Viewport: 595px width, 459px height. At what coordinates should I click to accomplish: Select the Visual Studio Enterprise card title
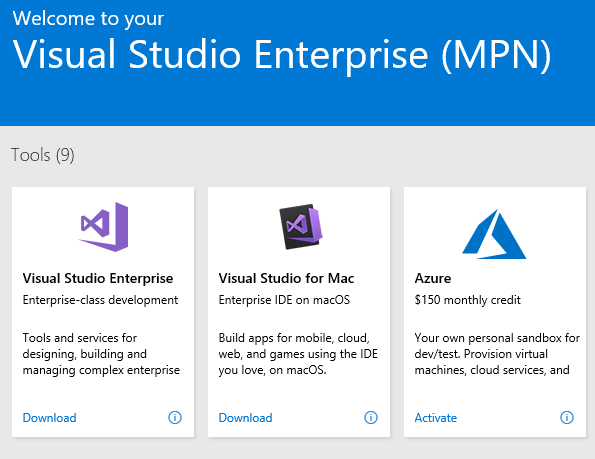tap(98, 278)
